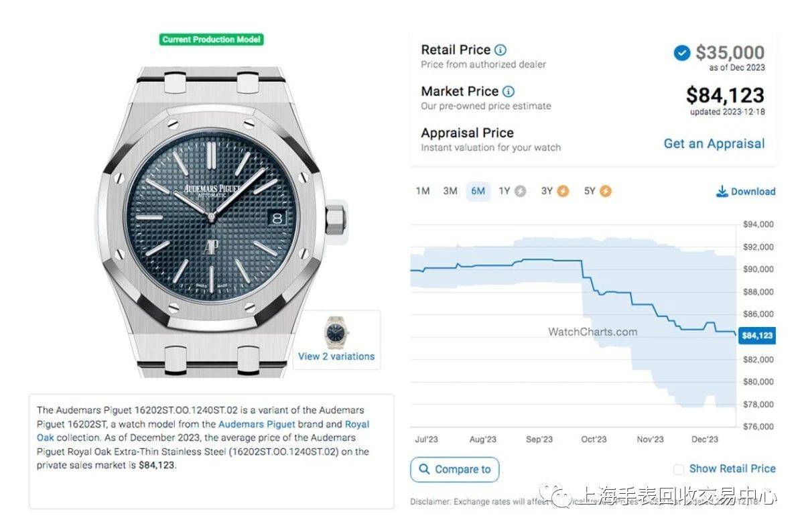Click the premium bolt icon next to 1Y
The width and height of the screenshot is (804, 532).
(520, 191)
